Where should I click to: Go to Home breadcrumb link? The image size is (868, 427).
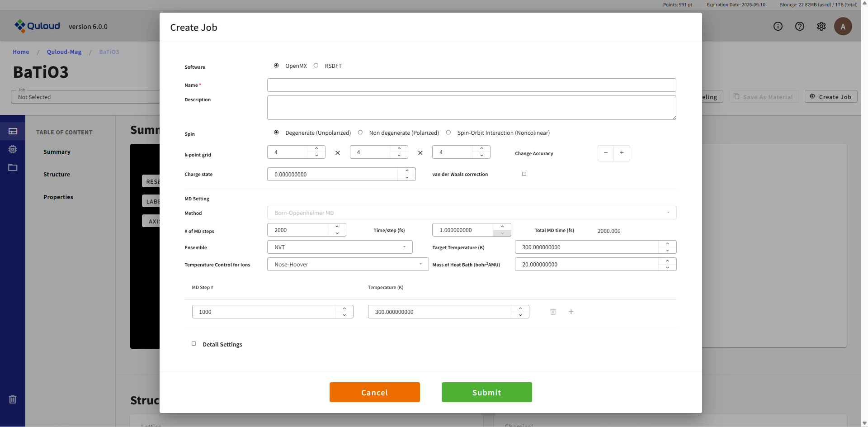(x=21, y=52)
